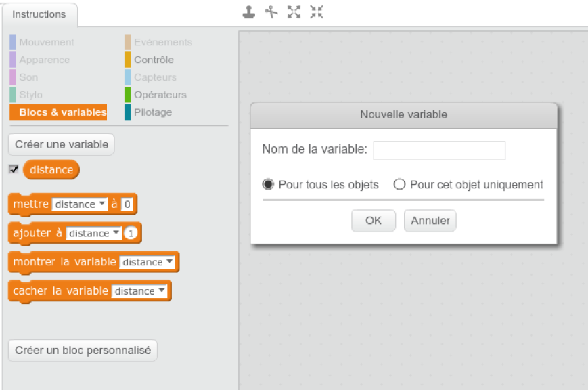Open variable dropdown in mettre block
This screenshot has height=390, width=588.
79,204
